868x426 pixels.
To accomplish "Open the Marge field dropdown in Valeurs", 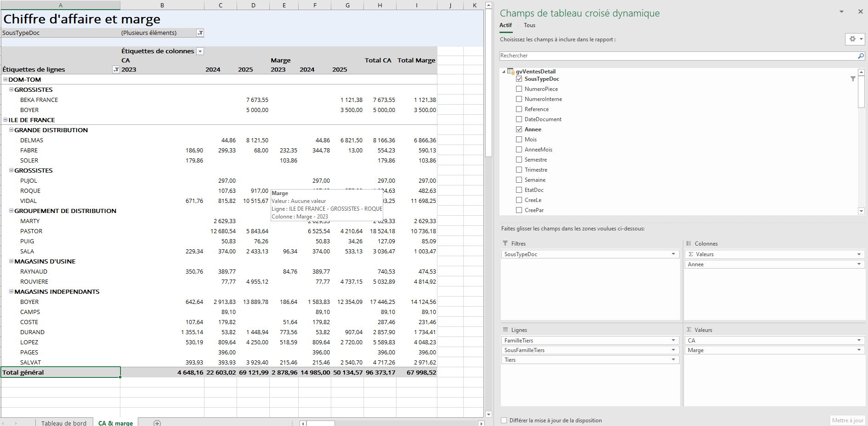I will tap(859, 350).
